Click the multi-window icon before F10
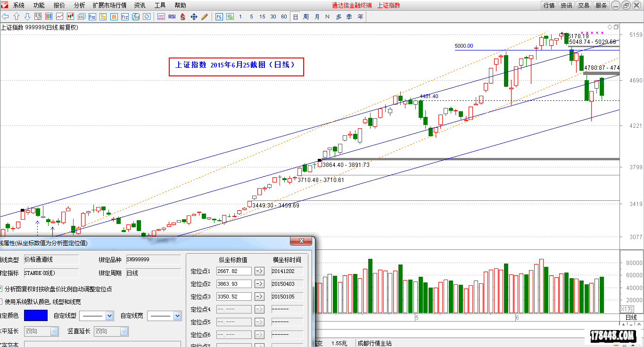Image resolution: width=644 pixels, height=347 pixels. [81, 17]
